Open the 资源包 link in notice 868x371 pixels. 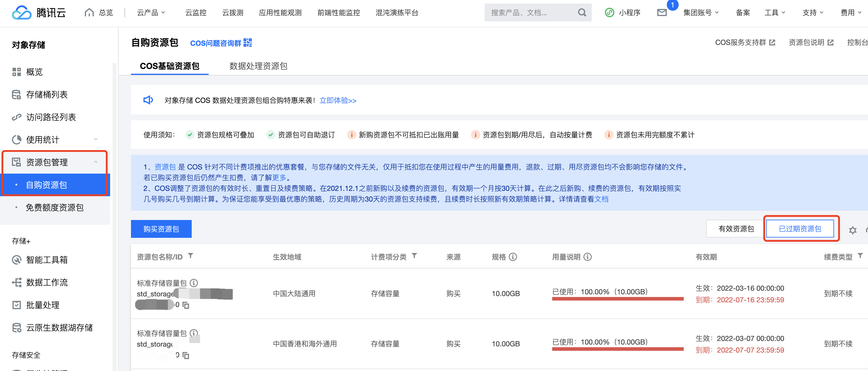pos(165,167)
